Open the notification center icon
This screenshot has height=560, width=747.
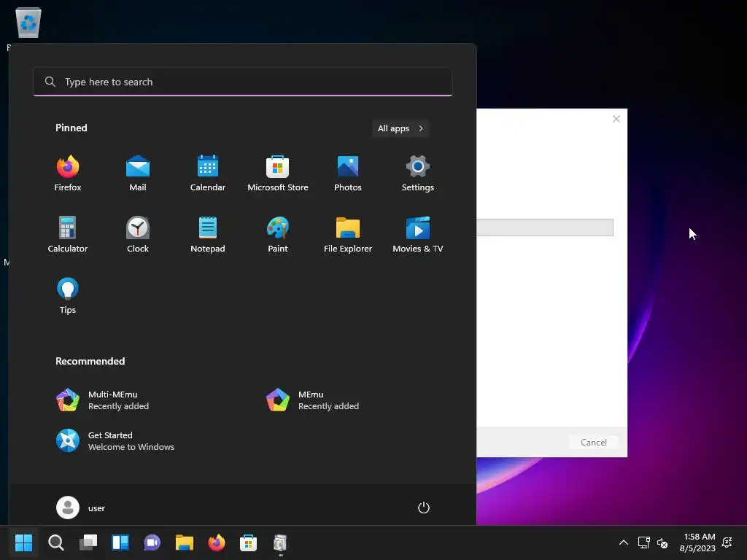point(727,542)
